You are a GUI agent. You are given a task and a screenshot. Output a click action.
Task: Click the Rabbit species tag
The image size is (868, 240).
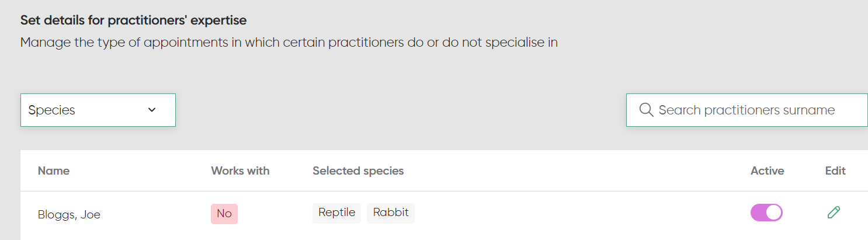(391, 213)
